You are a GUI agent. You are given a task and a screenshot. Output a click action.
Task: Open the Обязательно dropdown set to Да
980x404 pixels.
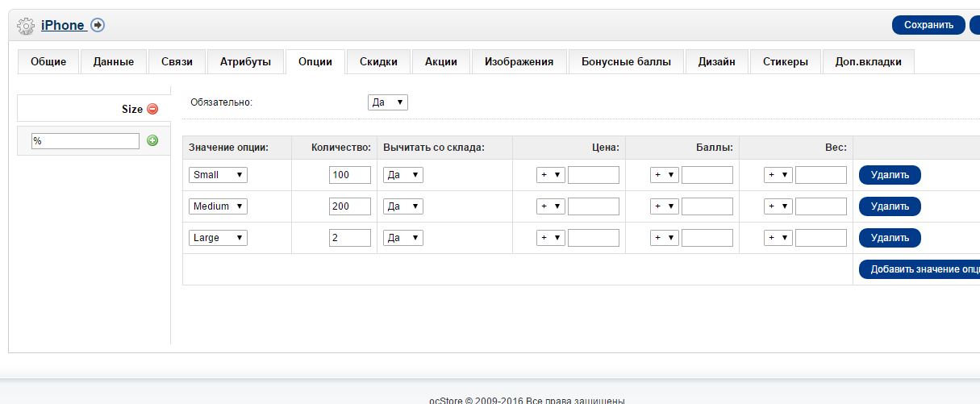click(x=388, y=102)
